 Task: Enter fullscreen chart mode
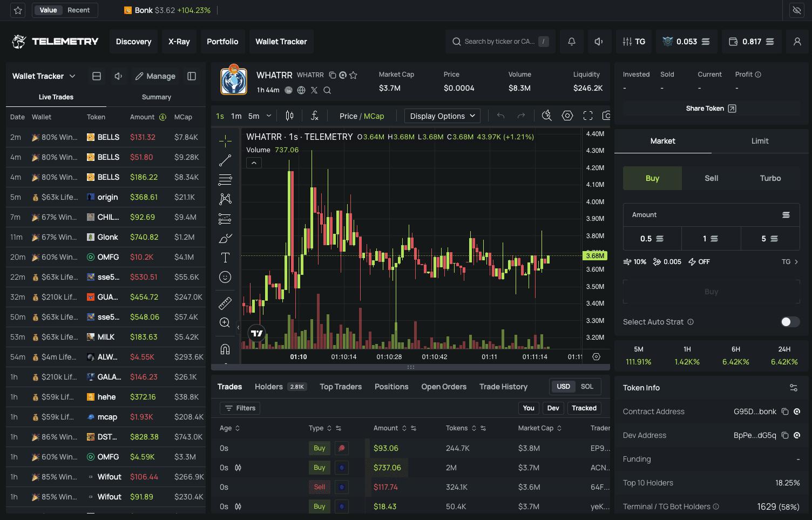click(x=588, y=116)
